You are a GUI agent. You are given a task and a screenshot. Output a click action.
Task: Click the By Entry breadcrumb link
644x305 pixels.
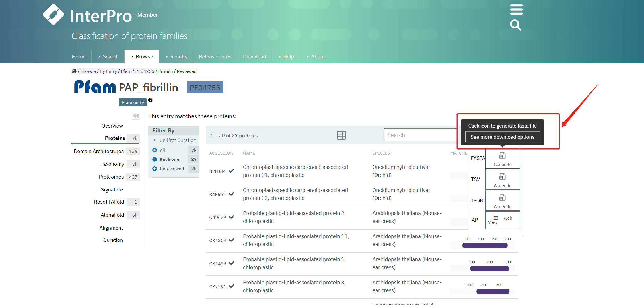[108, 71]
